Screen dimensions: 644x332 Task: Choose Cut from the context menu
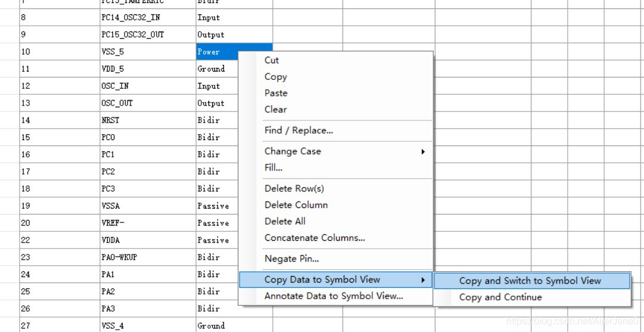(x=272, y=60)
